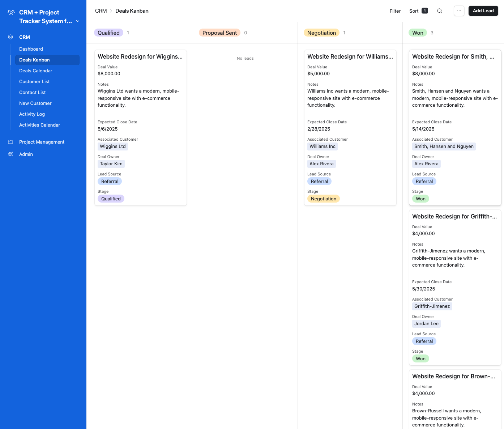Open Admin via the gear icon
The height and width of the screenshot is (429, 504).
(10, 154)
